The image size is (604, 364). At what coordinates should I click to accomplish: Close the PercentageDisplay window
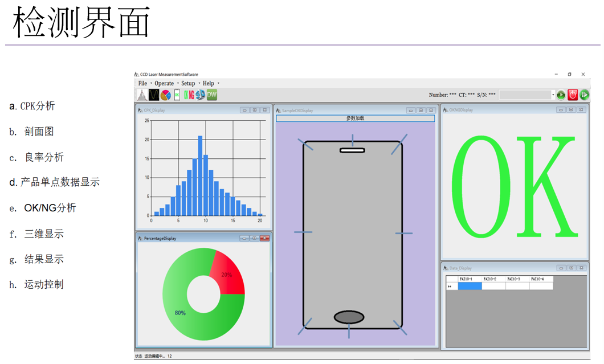pos(264,239)
